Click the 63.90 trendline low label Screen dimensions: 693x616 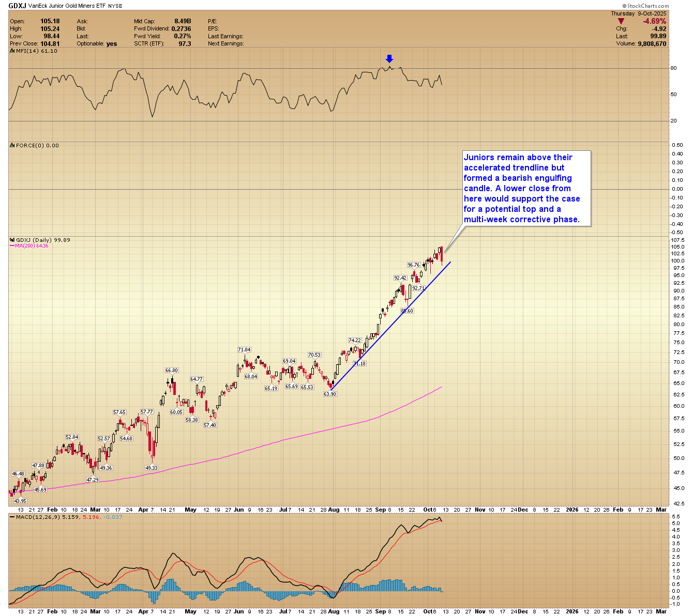[x=330, y=394]
